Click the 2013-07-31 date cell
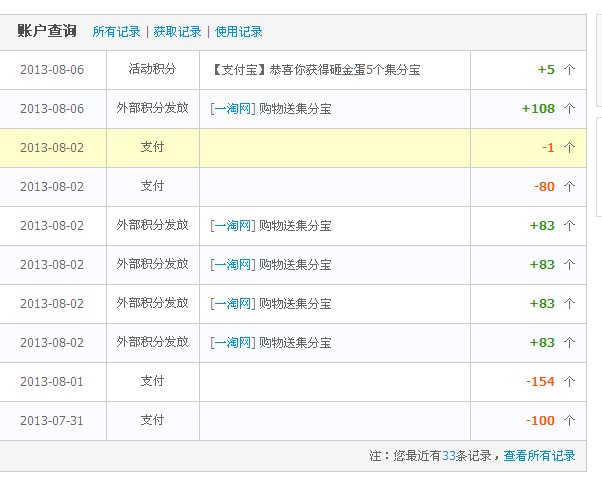This screenshot has height=481, width=602. (x=52, y=421)
